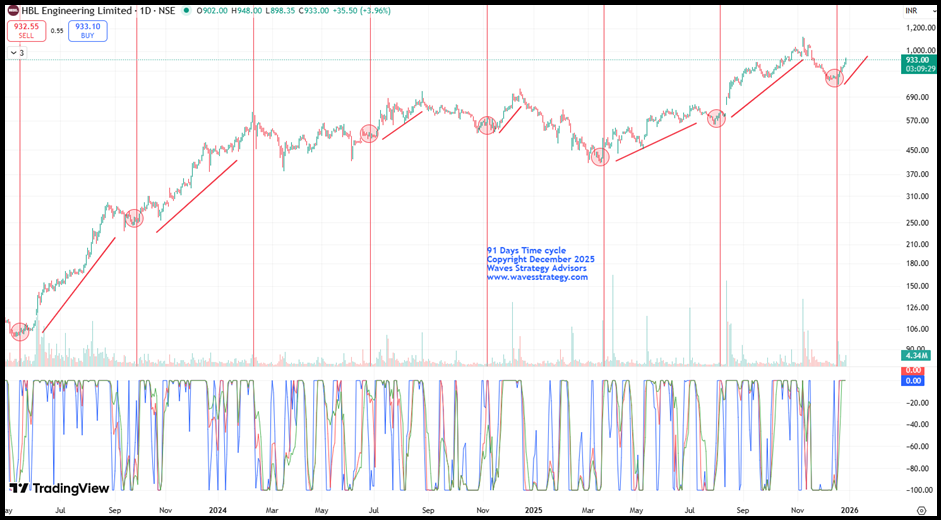Click the 2024 label on time axis
The image size is (941, 520).
[x=218, y=510]
